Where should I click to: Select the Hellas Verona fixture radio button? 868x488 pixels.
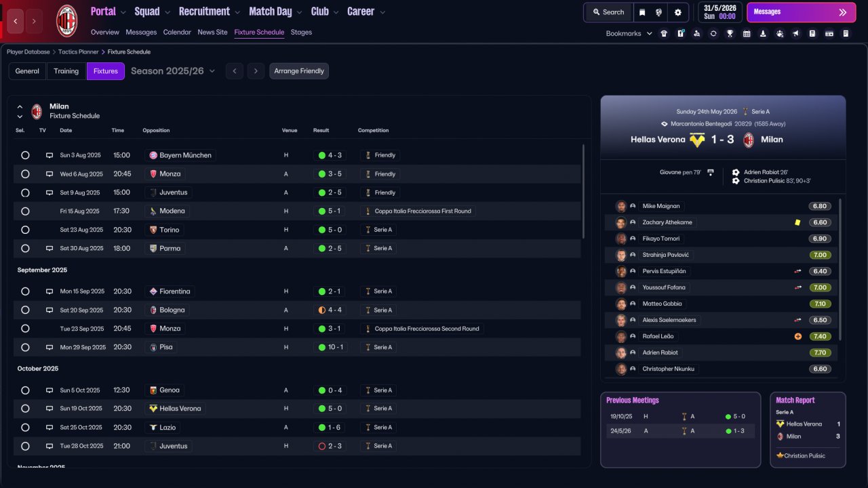pos(25,409)
